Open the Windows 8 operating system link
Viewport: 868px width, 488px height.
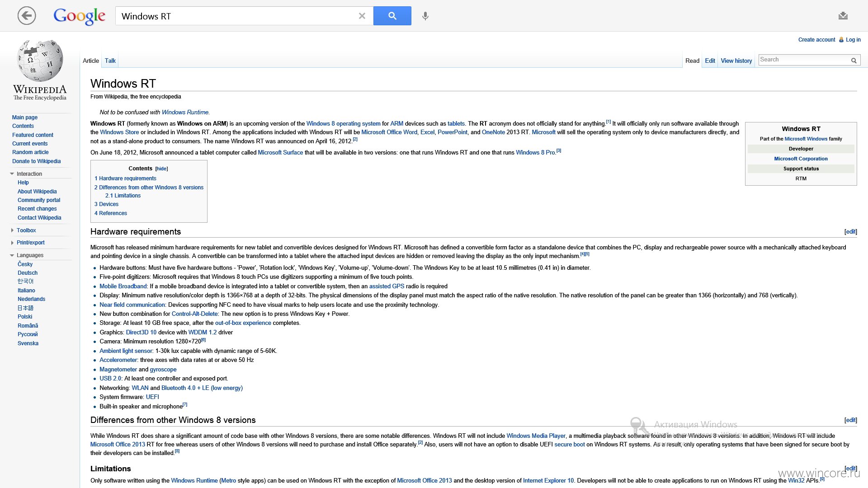(343, 124)
